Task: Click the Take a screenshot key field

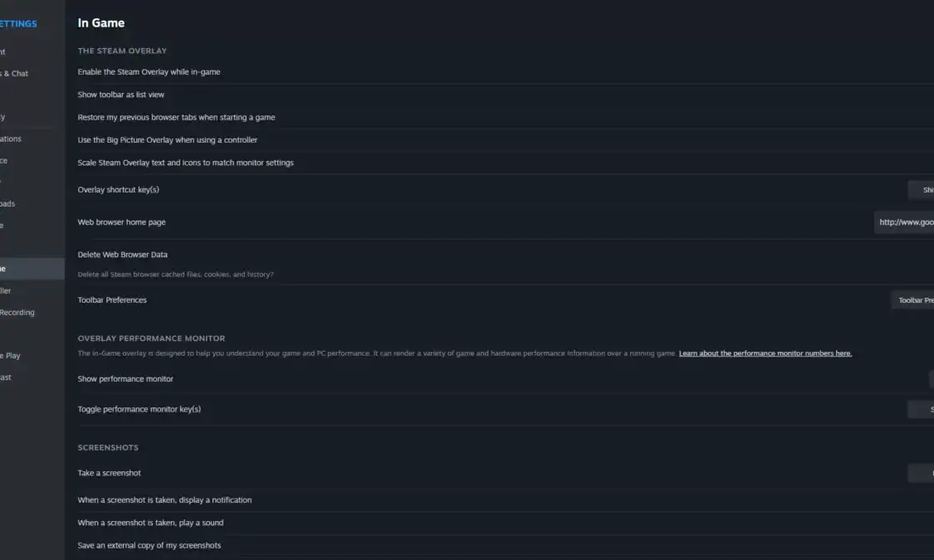Action: 921,473
